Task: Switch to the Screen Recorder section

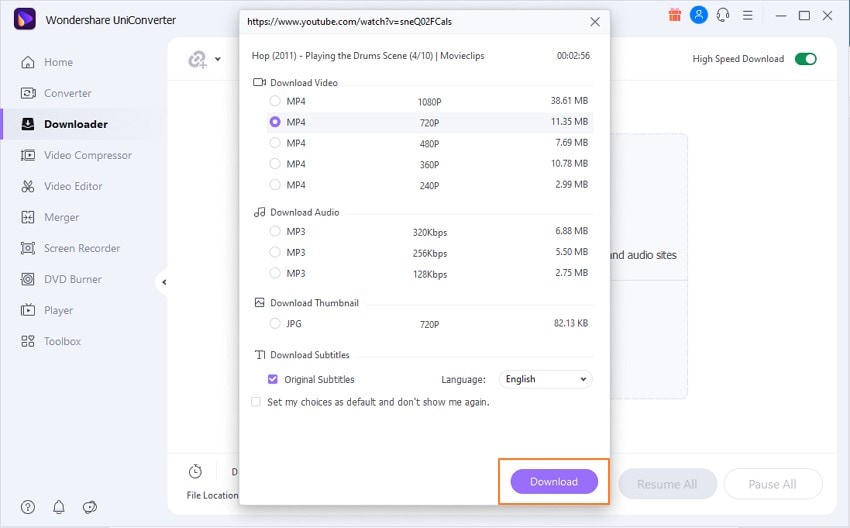Action: (x=81, y=248)
